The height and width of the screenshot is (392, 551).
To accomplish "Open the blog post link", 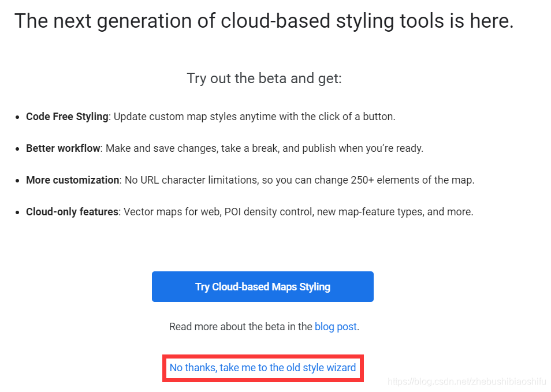I will [336, 327].
